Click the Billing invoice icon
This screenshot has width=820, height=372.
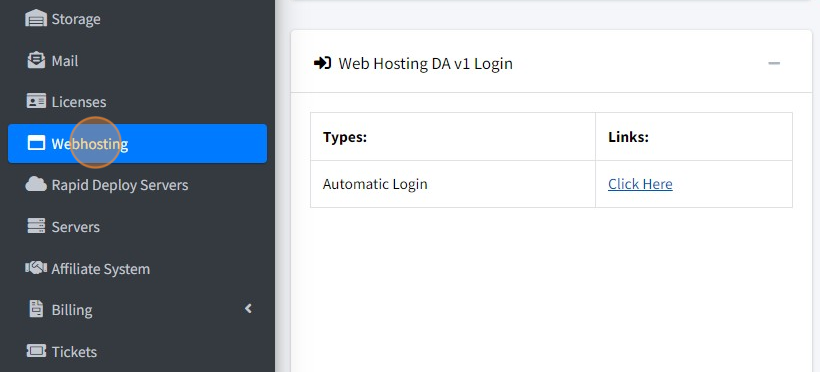click(x=36, y=310)
